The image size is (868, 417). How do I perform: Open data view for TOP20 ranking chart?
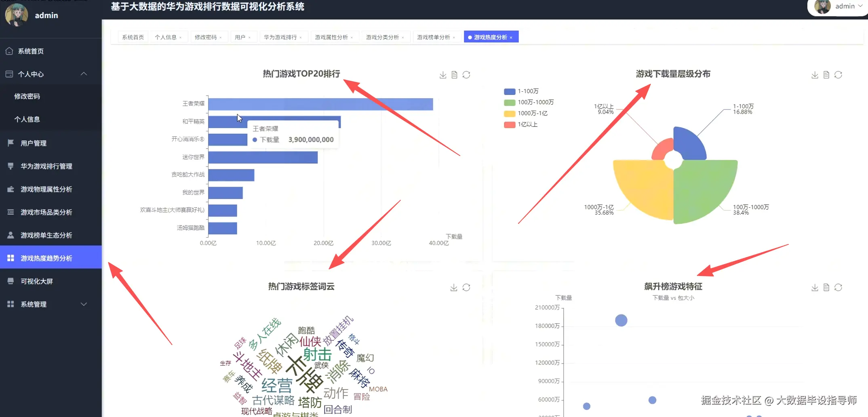coord(455,74)
